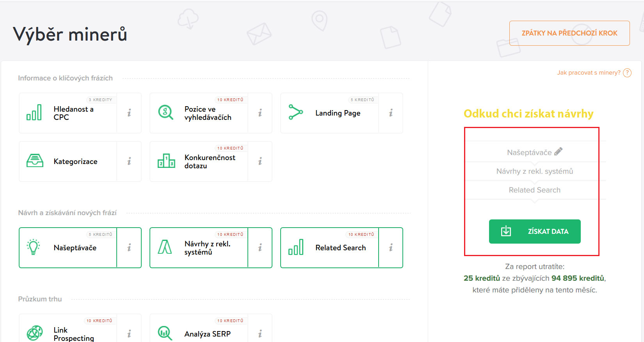Enable the Hledanost a CPC miner
This screenshot has height=342, width=644.
click(x=68, y=113)
